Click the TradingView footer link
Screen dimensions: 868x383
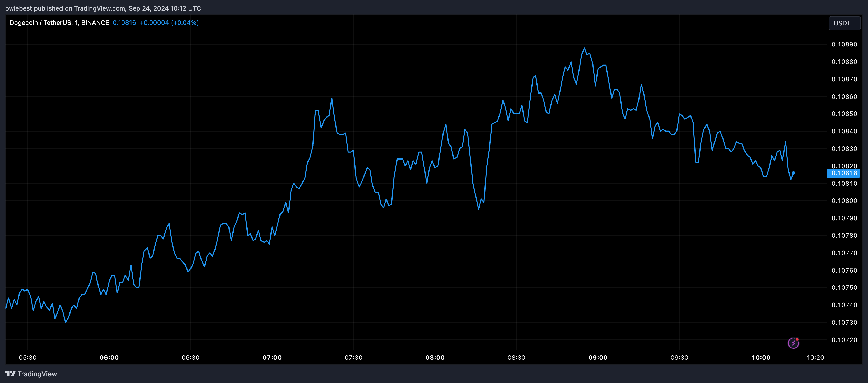tap(31, 374)
